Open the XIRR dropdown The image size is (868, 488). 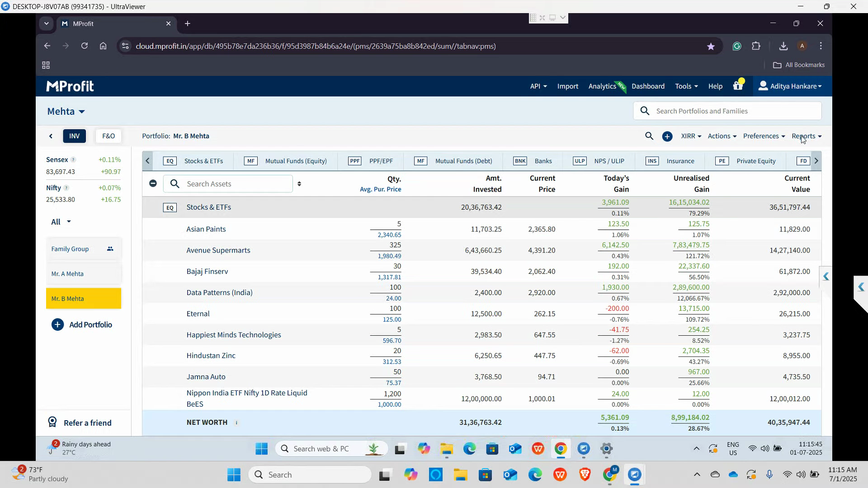(x=691, y=136)
